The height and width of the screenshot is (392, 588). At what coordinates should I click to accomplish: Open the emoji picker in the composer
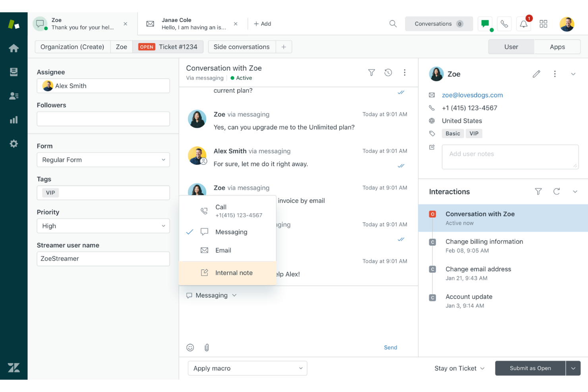pos(190,347)
